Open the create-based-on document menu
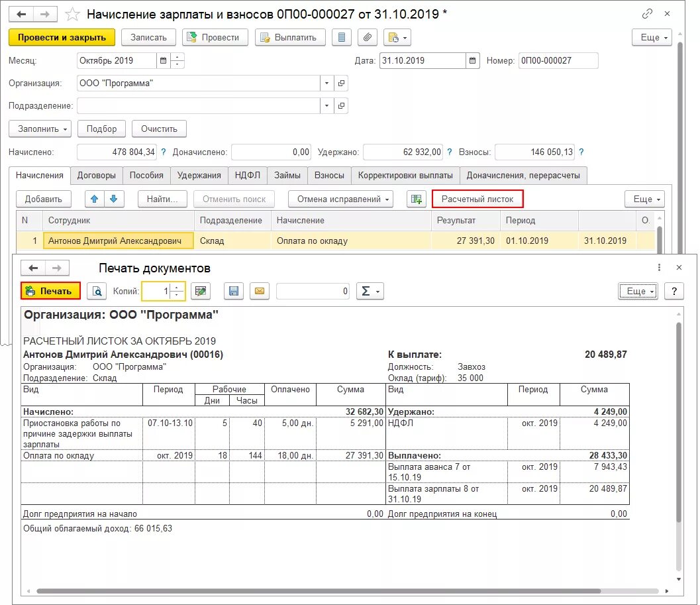Viewport: 700px width, 605px height. click(397, 38)
